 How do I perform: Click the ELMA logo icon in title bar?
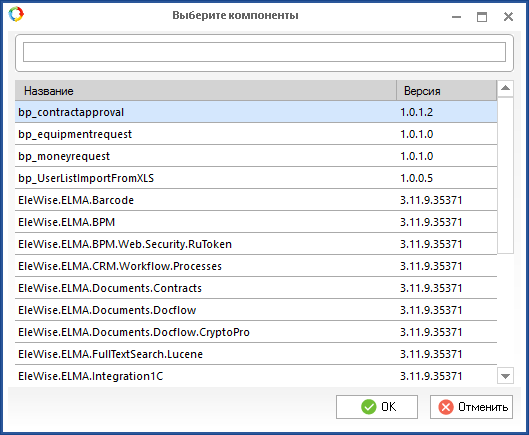[x=16, y=15]
